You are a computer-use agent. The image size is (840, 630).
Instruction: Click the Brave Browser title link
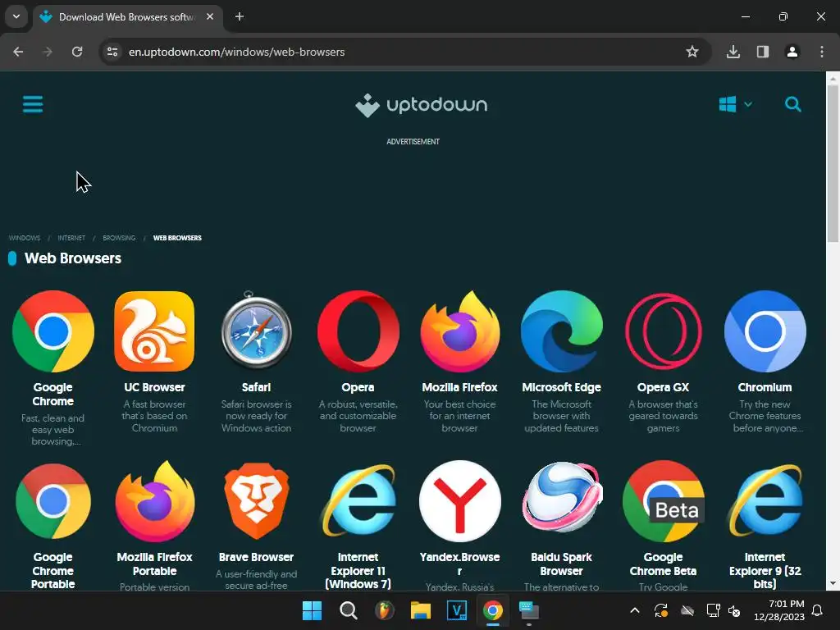[256, 557]
